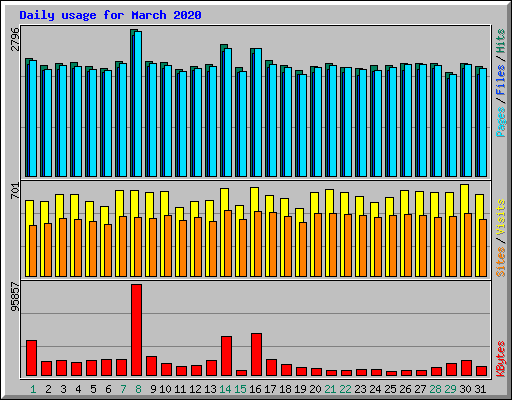This screenshot has width=512, height=400.
Task: Click the orange Sites bar for day 19
Action: pos(303,249)
